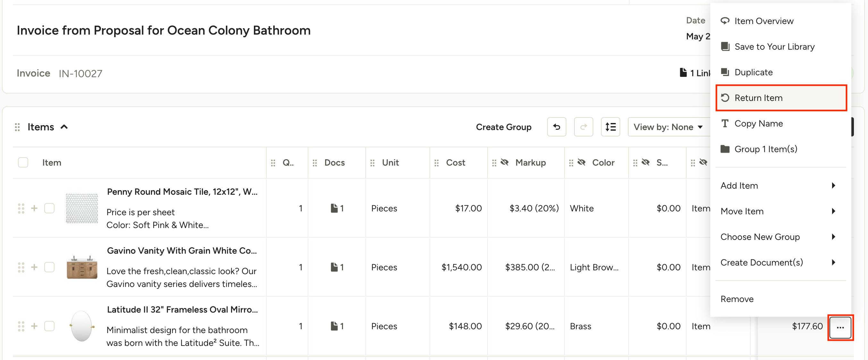Choose Return Item menu option

(781, 98)
